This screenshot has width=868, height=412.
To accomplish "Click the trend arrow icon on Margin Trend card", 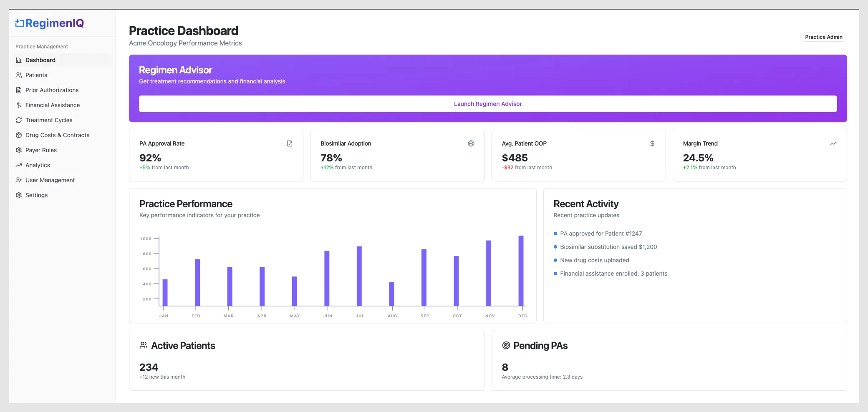I will (x=833, y=143).
